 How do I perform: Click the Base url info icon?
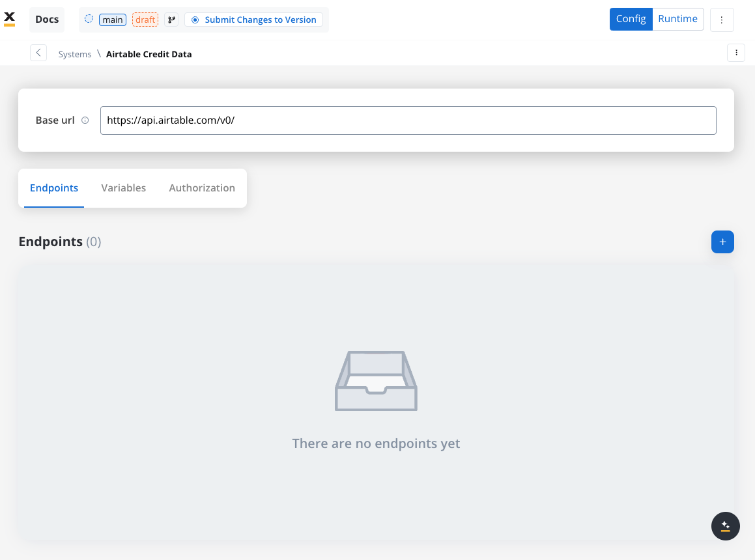pos(85,120)
